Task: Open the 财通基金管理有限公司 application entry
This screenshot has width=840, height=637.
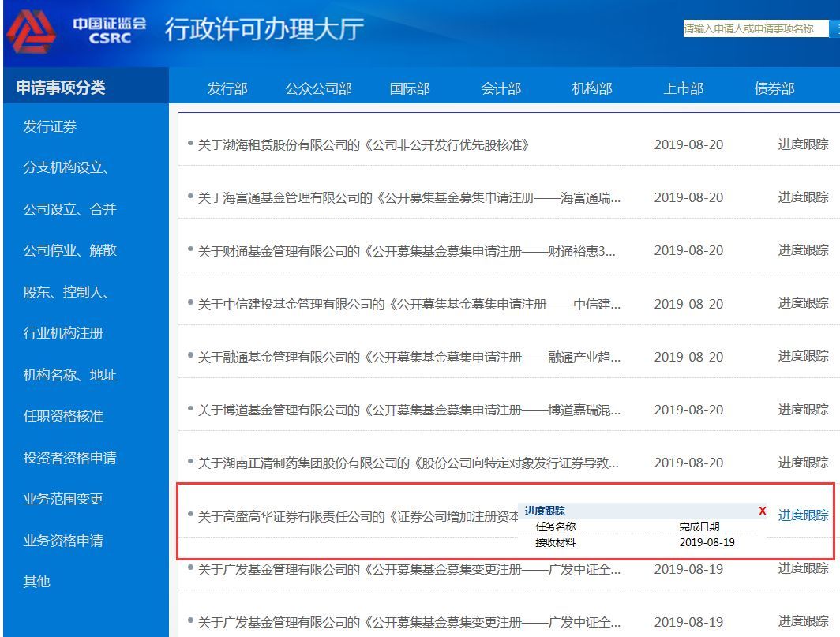Action: [x=407, y=251]
